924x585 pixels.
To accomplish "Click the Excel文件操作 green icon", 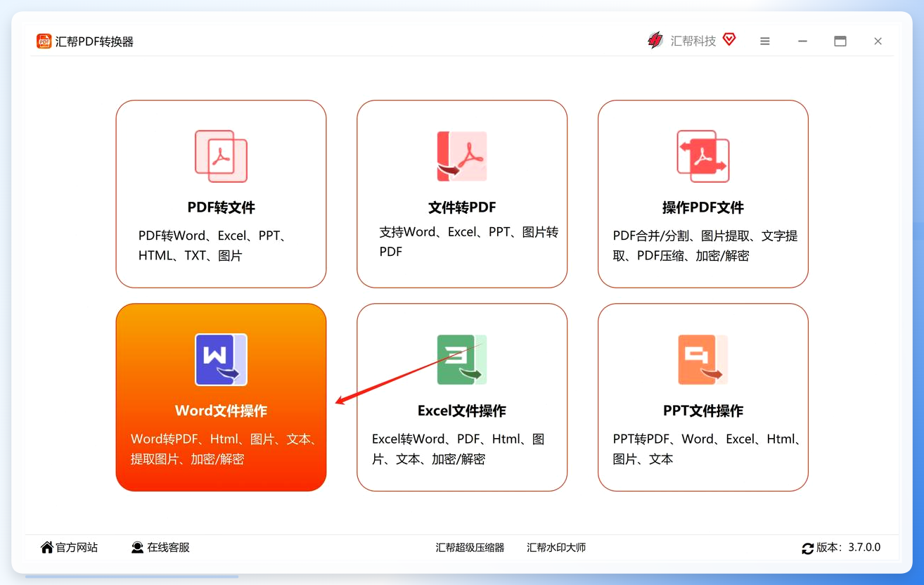I will 462,359.
